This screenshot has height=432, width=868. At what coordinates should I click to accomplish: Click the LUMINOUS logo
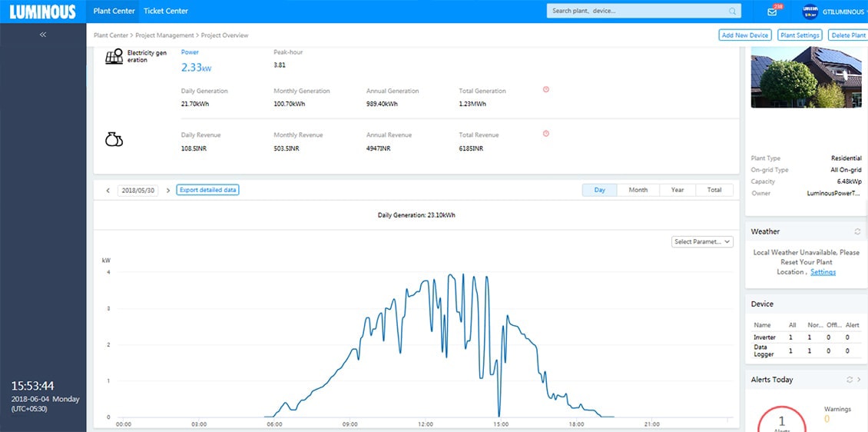tap(43, 12)
